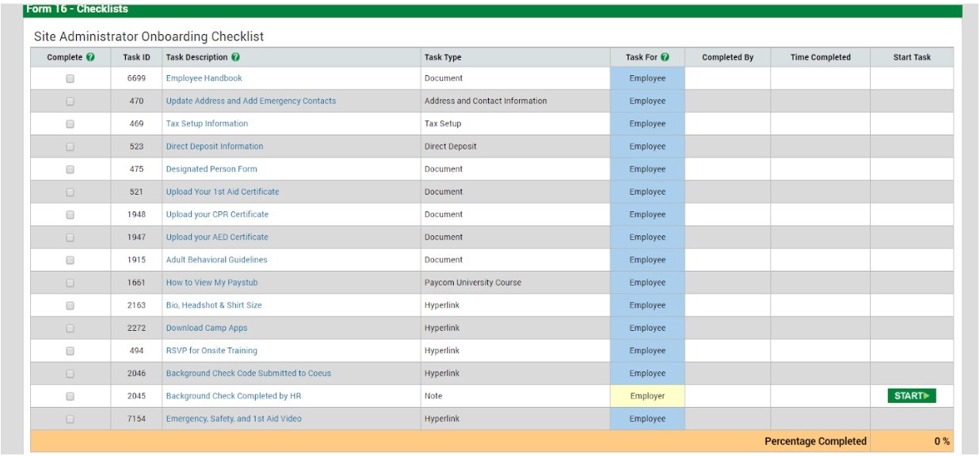Click the yellow Employer cell
Image resolution: width=980 pixels, height=456 pixels.
pyautogui.click(x=647, y=396)
